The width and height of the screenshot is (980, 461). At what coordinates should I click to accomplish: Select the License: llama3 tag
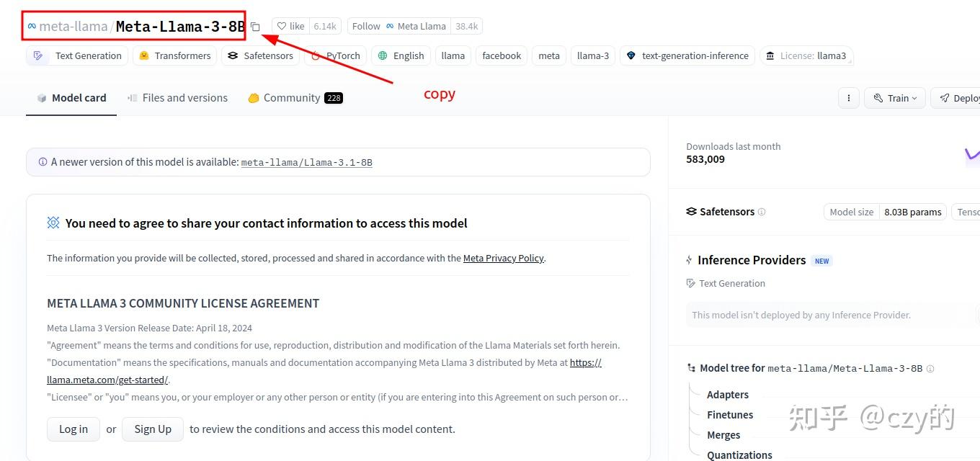click(806, 55)
